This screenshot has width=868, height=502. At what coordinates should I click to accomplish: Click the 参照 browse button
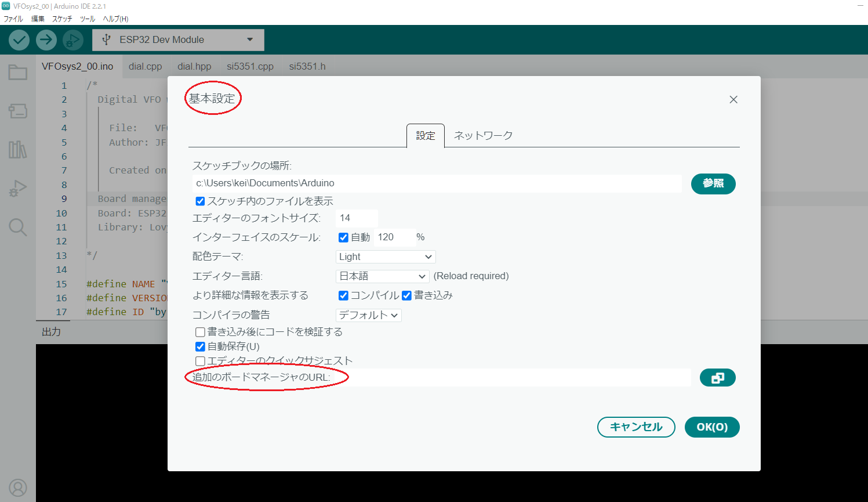coord(713,183)
